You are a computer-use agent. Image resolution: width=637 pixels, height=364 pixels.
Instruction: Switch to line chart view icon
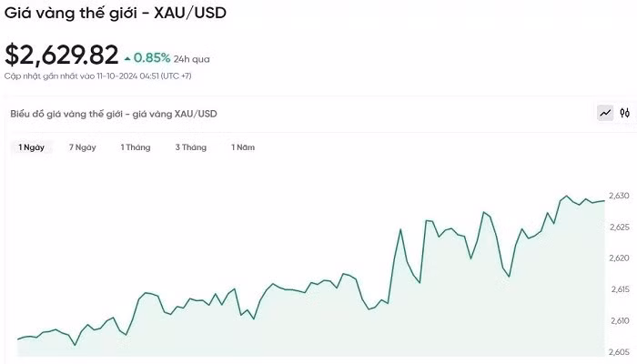coord(605,113)
